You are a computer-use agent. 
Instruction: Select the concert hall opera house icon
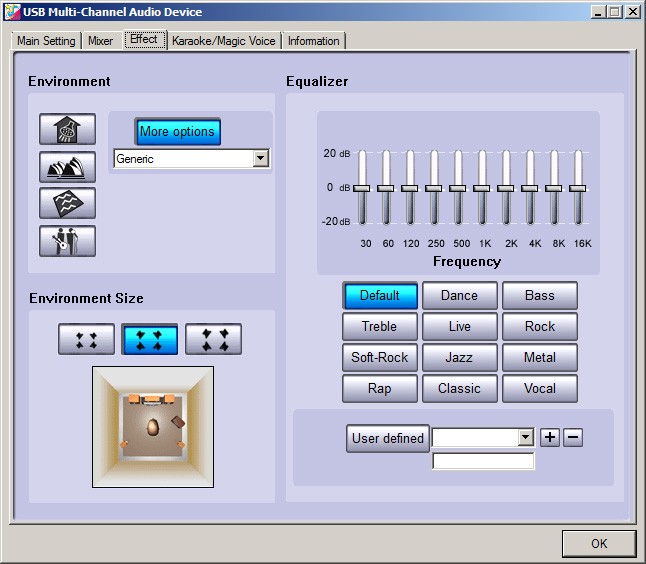67,166
